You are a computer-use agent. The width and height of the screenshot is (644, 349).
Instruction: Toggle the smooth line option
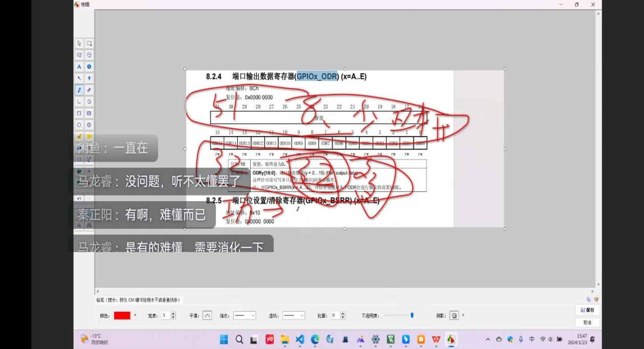207,316
